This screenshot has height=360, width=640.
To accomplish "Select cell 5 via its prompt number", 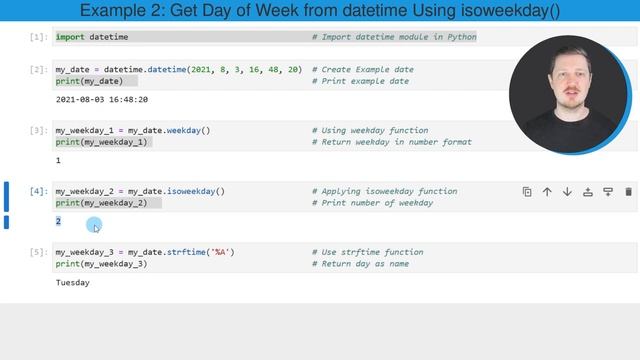I will click(39, 252).
